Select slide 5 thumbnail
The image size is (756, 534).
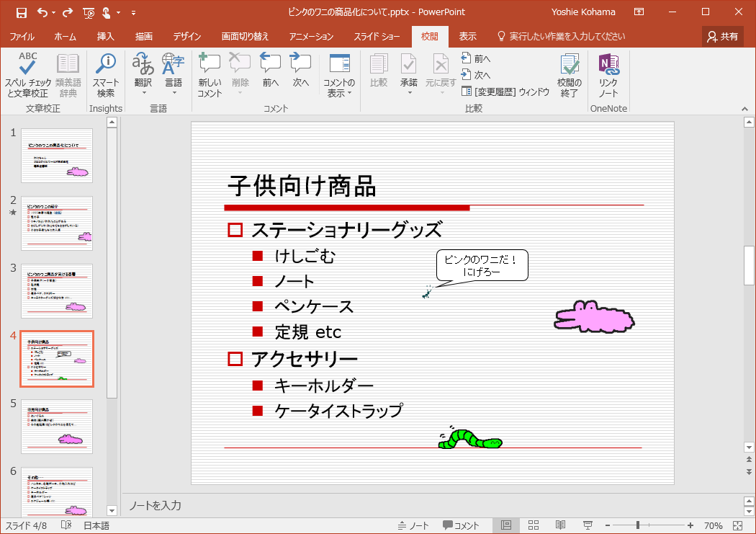point(57,427)
